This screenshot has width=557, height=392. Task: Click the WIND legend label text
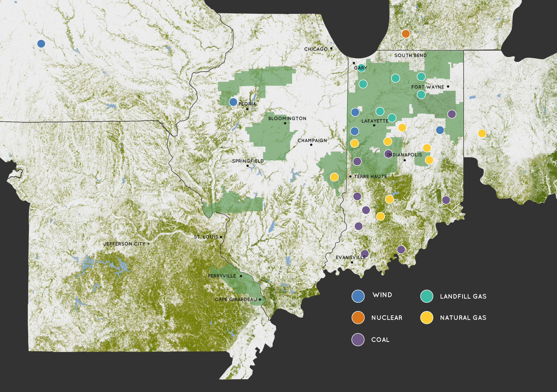(x=382, y=295)
